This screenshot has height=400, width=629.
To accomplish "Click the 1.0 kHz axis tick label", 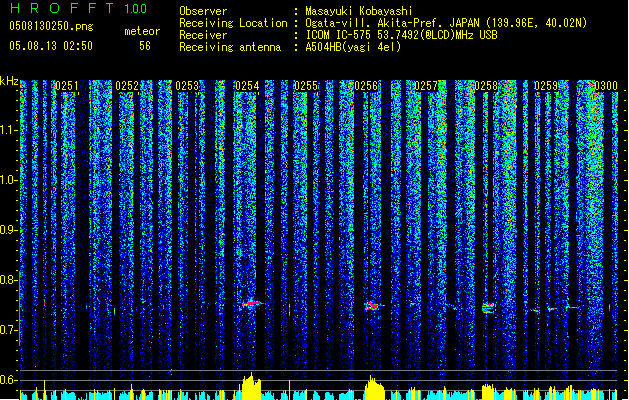I will [8, 180].
